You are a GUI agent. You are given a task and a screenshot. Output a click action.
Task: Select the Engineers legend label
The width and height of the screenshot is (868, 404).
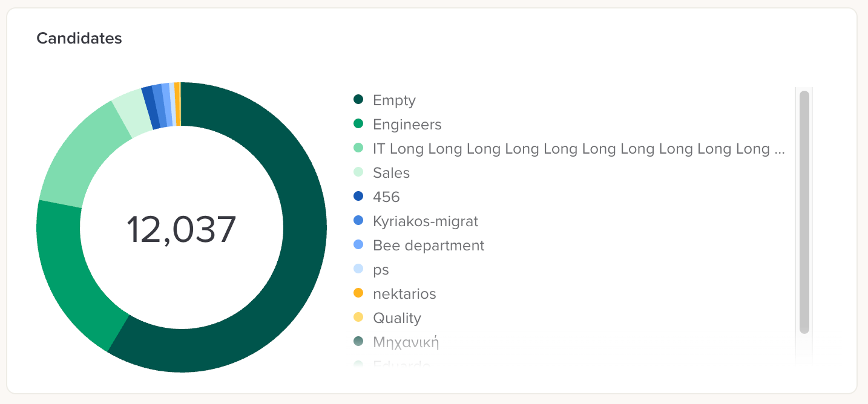pyautogui.click(x=407, y=125)
